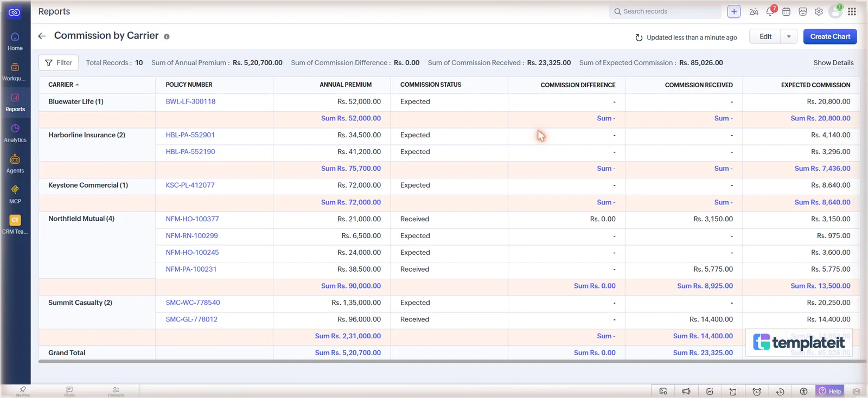Click the COMMISSION STATUS column header
This screenshot has width=868, height=398.
pyautogui.click(x=431, y=85)
